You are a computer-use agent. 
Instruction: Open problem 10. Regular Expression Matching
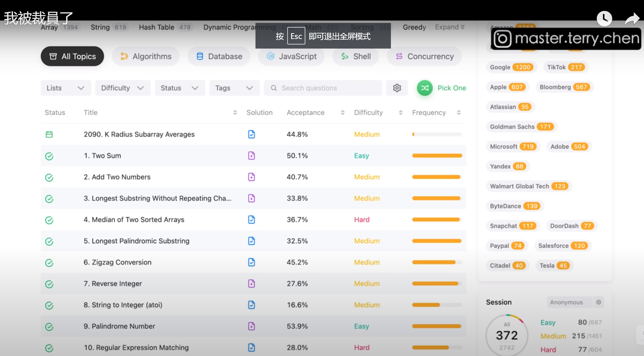[x=136, y=347]
